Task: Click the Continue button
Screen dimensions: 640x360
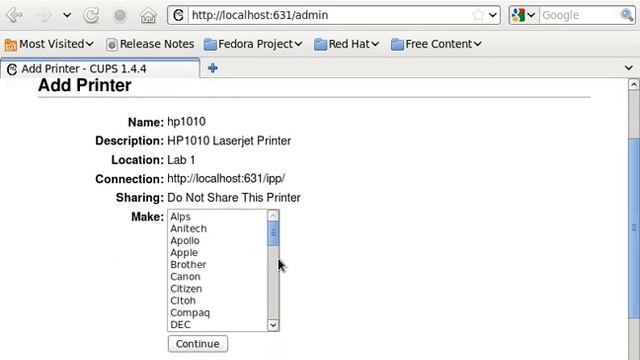Action: (x=198, y=344)
